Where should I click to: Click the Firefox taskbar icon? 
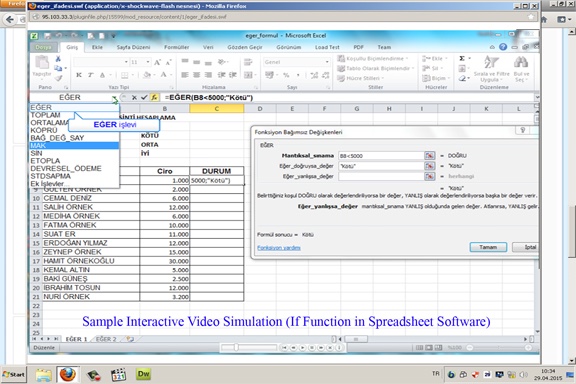pos(68,374)
